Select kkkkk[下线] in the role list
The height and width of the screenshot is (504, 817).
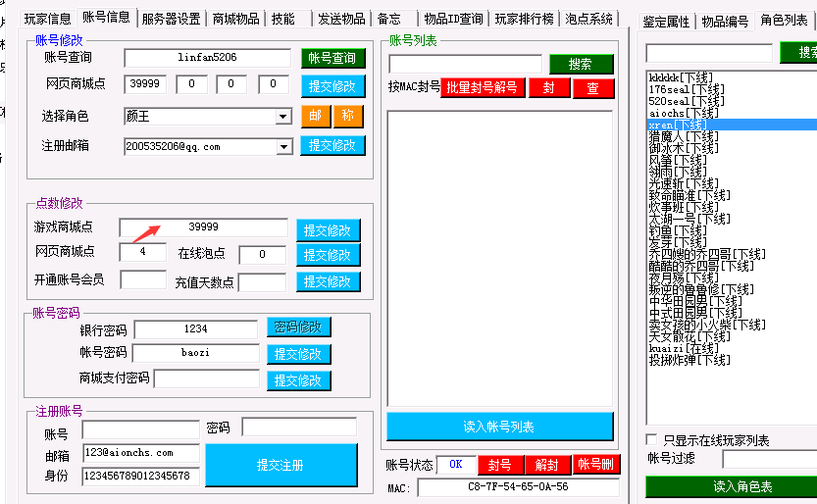[x=681, y=77]
